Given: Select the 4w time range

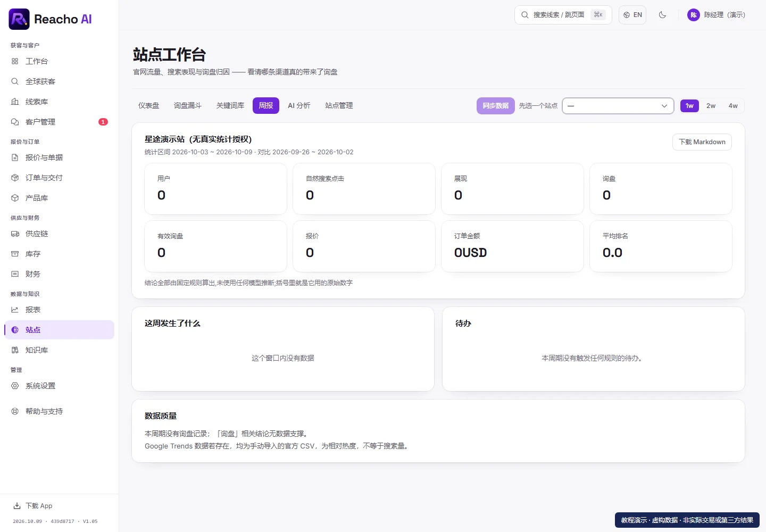Looking at the screenshot, I should (x=733, y=106).
